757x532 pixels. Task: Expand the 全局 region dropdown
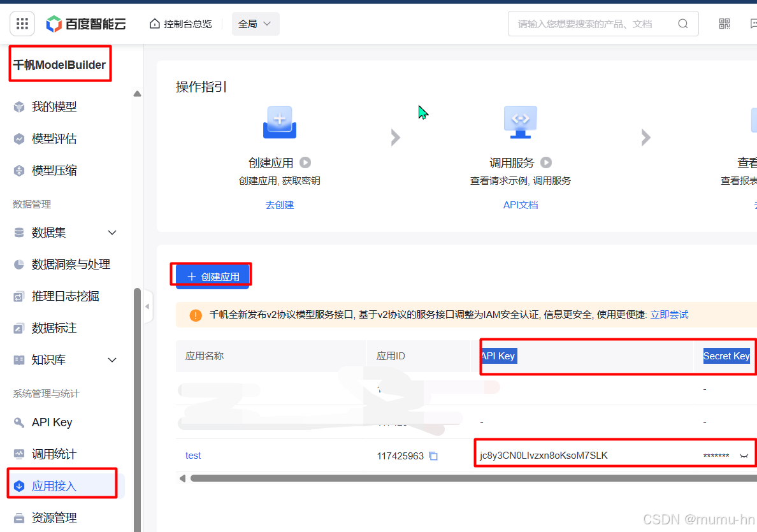[256, 24]
